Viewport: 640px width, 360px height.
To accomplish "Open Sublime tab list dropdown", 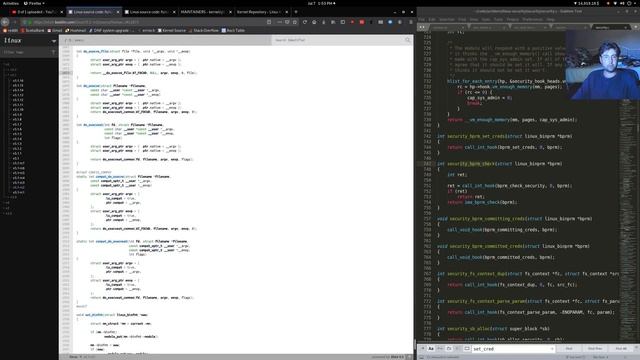I will pos(636,27).
